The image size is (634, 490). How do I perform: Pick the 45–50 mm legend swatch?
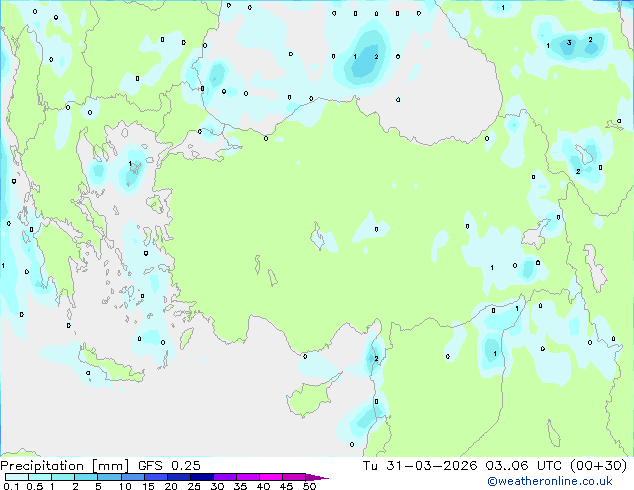coord(294,477)
